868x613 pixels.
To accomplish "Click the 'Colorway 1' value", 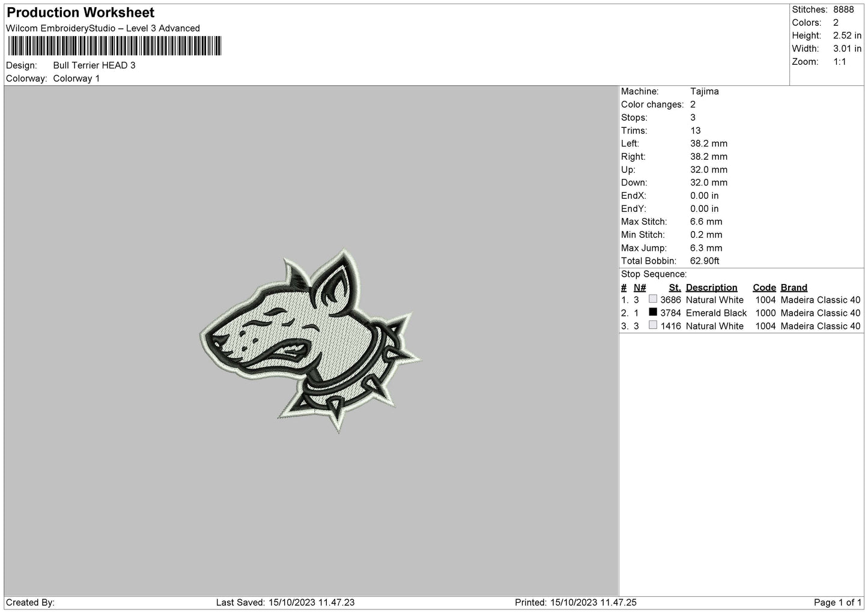I will pos(76,79).
